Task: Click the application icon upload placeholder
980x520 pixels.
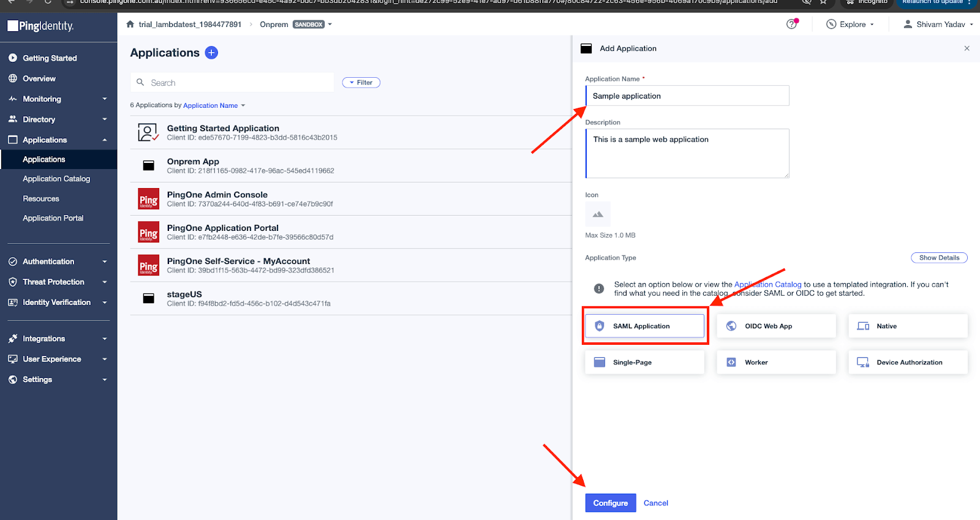Action: pyautogui.click(x=598, y=214)
